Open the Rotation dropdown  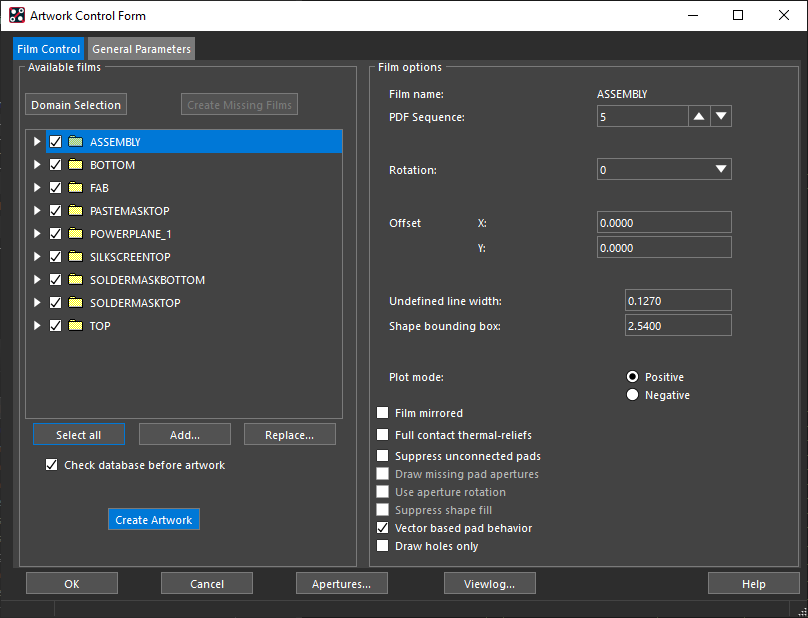coord(664,169)
